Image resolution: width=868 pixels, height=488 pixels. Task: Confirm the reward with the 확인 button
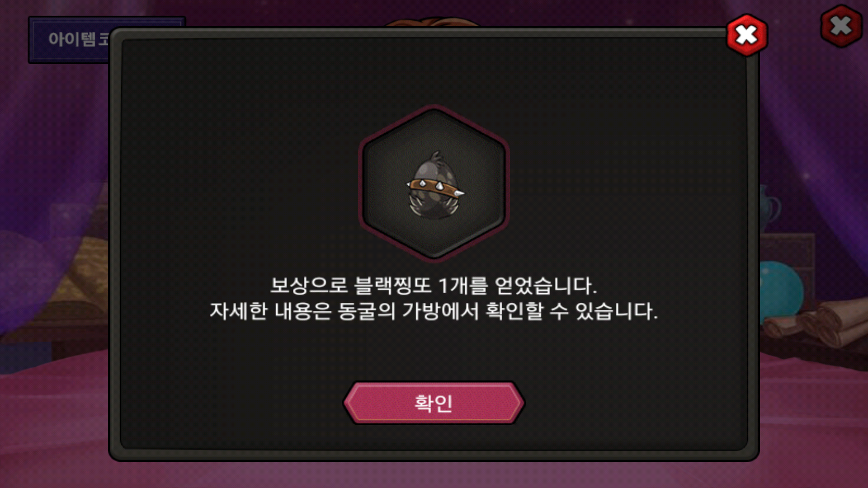434,403
